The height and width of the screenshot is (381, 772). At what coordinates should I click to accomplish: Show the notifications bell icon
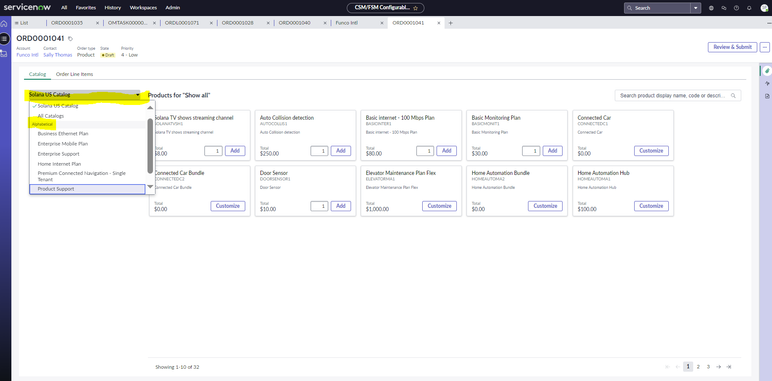pos(749,8)
